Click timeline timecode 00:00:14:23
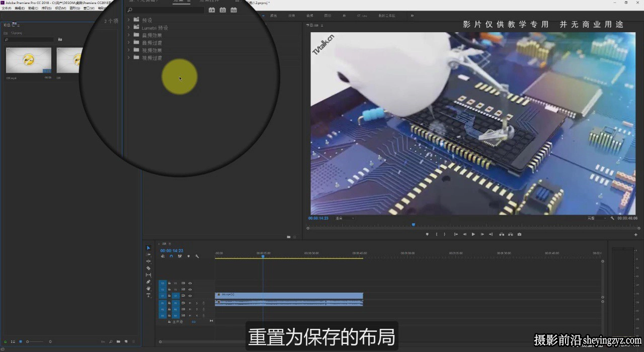Image resolution: width=644 pixels, height=352 pixels. (172, 250)
